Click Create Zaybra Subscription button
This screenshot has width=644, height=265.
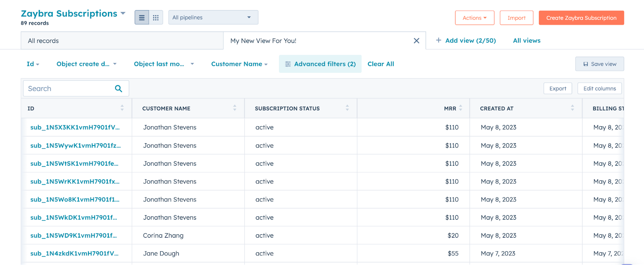(581, 18)
